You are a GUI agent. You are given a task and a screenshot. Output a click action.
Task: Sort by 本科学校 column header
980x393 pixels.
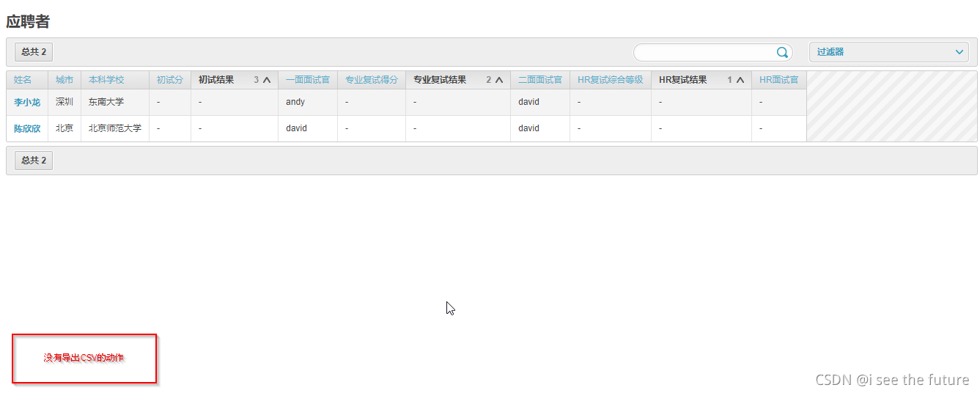tap(106, 80)
